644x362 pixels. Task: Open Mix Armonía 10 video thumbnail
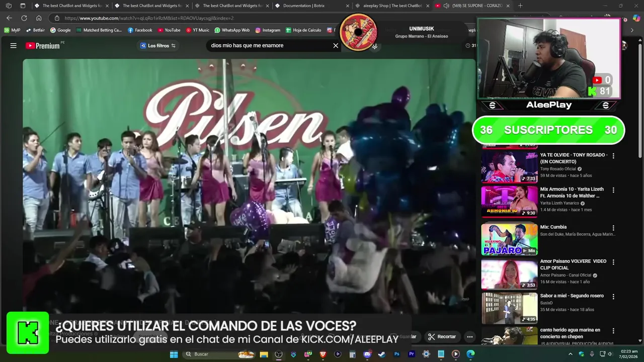(509, 202)
